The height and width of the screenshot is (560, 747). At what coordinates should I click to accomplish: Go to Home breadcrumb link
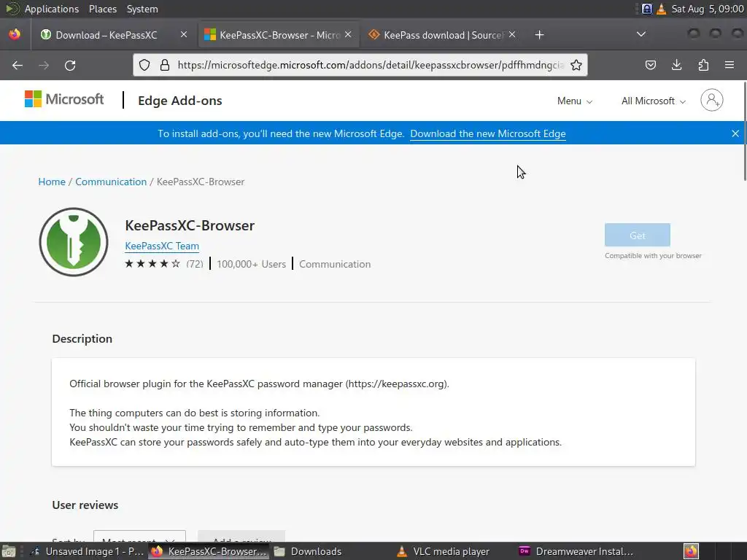52,182
